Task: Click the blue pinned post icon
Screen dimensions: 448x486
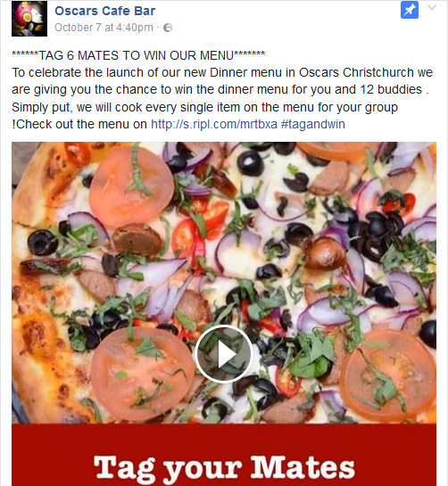Action: pos(410,10)
